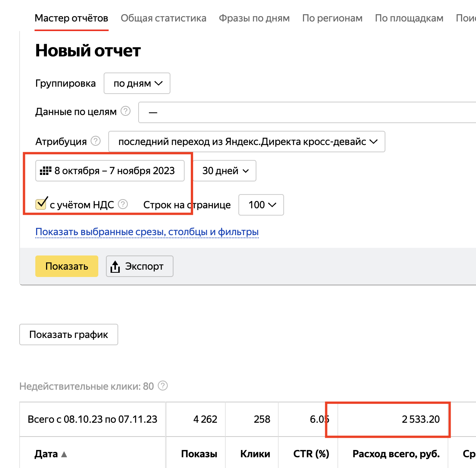Viewport: 476px width, 468px height.
Task: Expand the Атрибуция dropdown
Action: (x=246, y=142)
